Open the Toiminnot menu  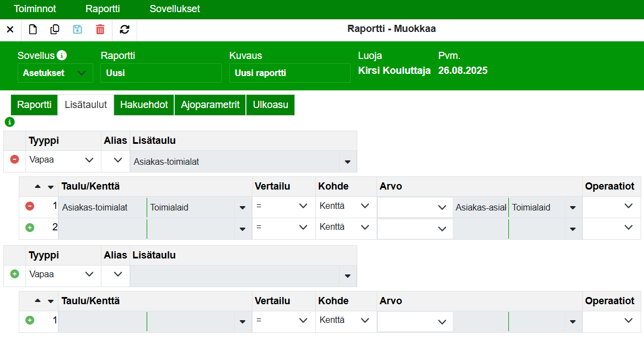(x=35, y=9)
